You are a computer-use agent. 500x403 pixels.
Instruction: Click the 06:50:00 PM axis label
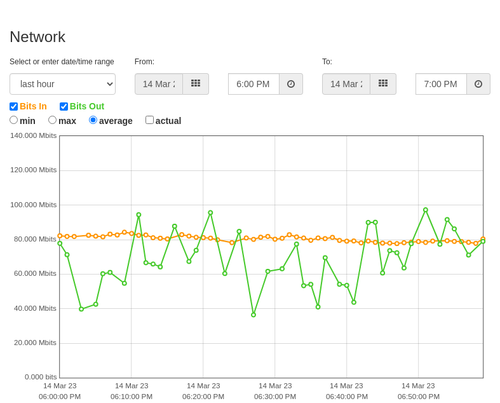[x=418, y=397]
